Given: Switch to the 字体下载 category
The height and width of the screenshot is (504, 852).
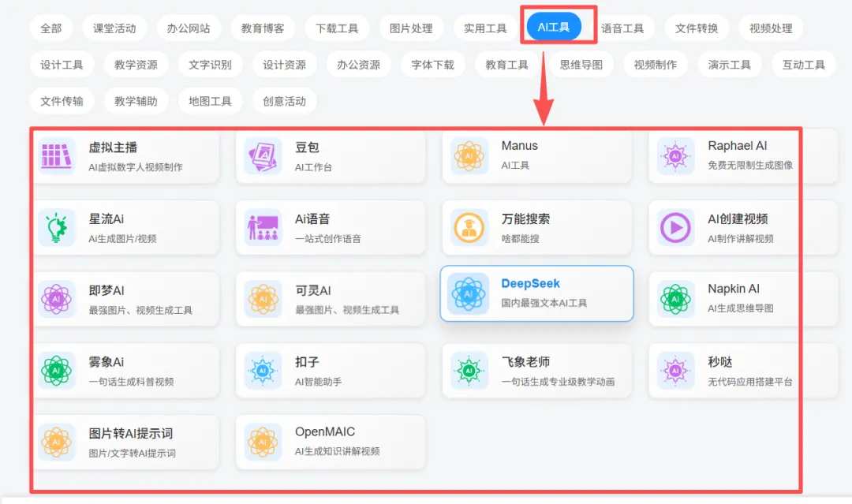Looking at the screenshot, I should pyautogui.click(x=432, y=65).
